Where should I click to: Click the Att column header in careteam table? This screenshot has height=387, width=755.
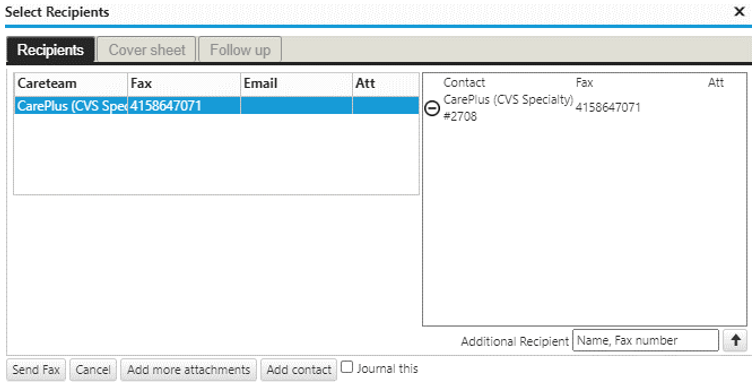(x=385, y=84)
